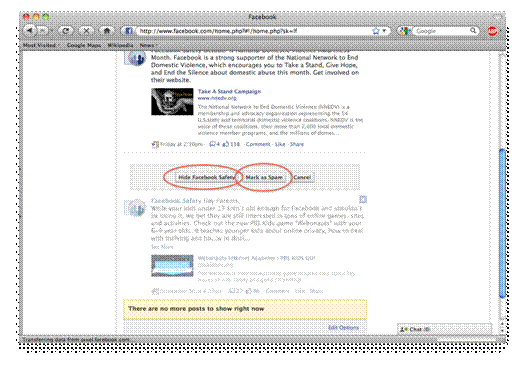The height and width of the screenshot is (369, 524).
Task: Open the Take A Stand Campaign thumbnail image
Action: [x=172, y=102]
